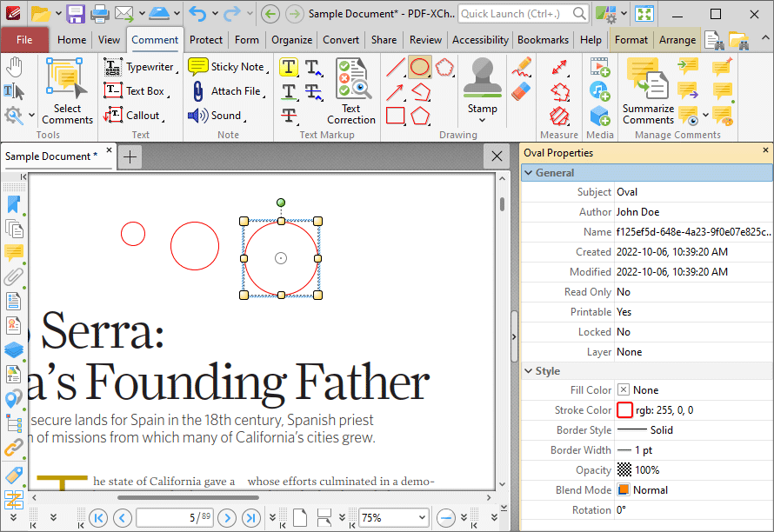Select the Polygon drawing tool
This screenshot has width=774, height=532.
pos(420,116)
